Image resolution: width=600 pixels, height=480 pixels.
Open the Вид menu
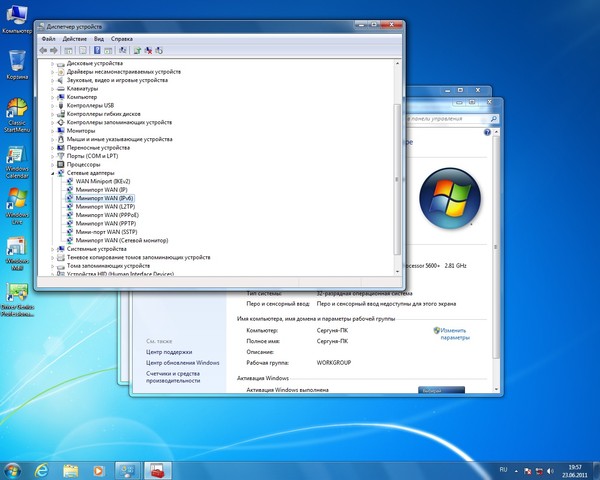(99, 39)
